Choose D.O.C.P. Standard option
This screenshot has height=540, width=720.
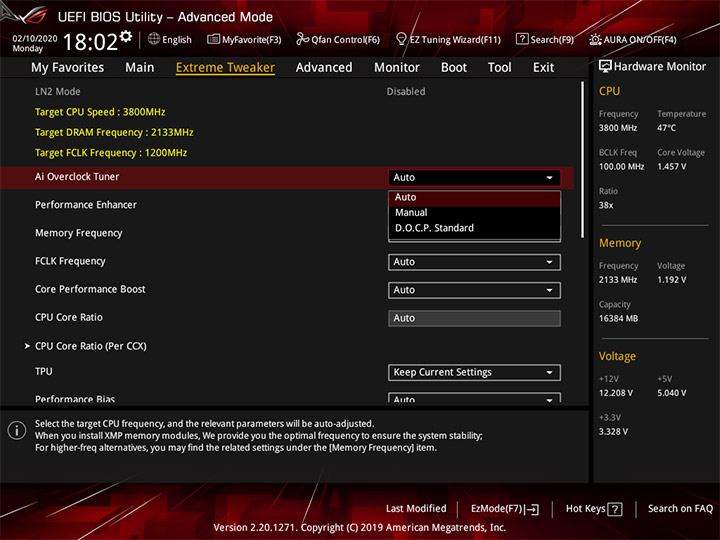pos(474,228)
